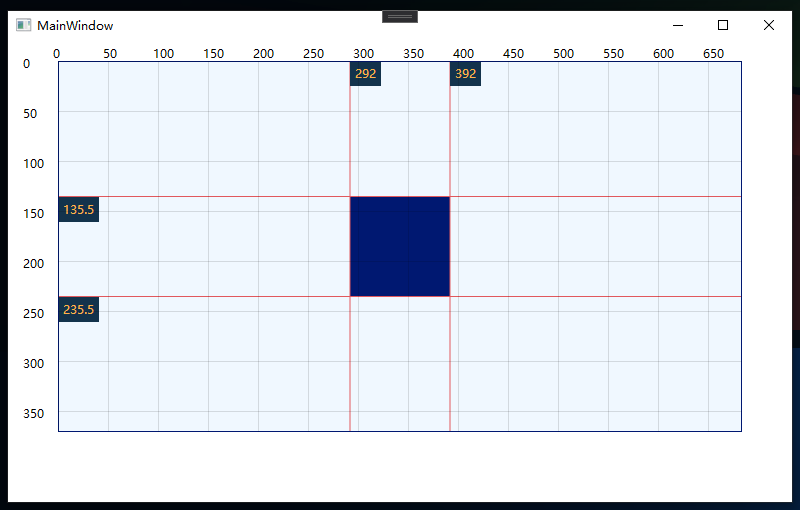Screen dimensions: 800x510
Task: Click the 100 label on the top ruler
Action: [x=163, y=54]
